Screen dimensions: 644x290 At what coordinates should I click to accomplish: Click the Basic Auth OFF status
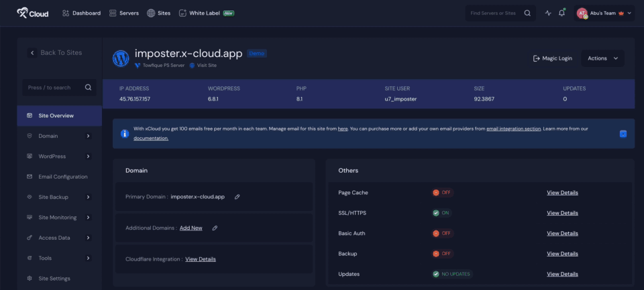click(x=442, y=233)
